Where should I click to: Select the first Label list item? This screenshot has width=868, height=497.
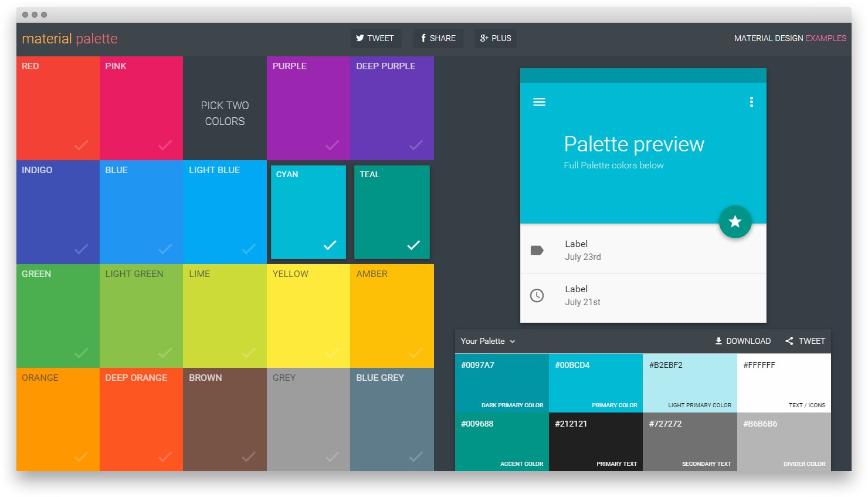(x=643, y=251)
